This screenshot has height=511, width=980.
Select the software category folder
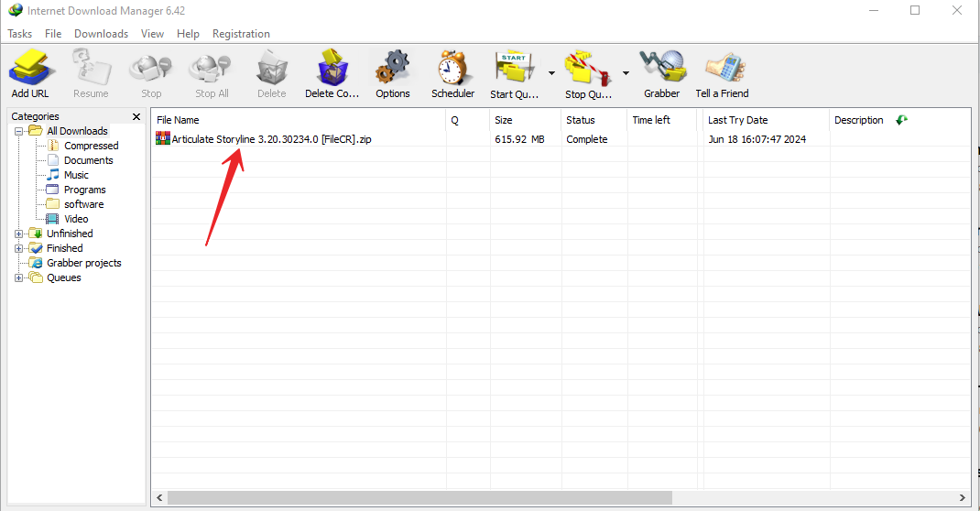(x=83, y=203)
